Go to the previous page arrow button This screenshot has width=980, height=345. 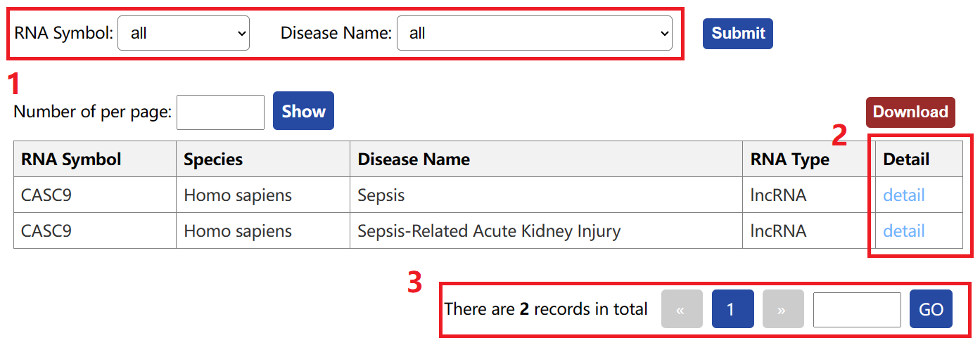click(682, 309)
